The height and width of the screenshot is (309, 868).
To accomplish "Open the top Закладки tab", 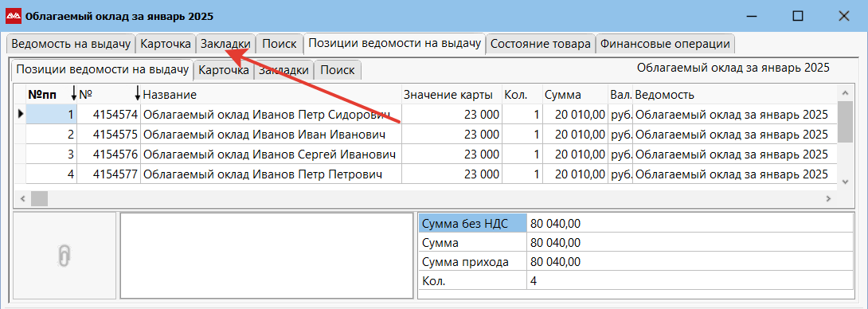I will 225,44.
